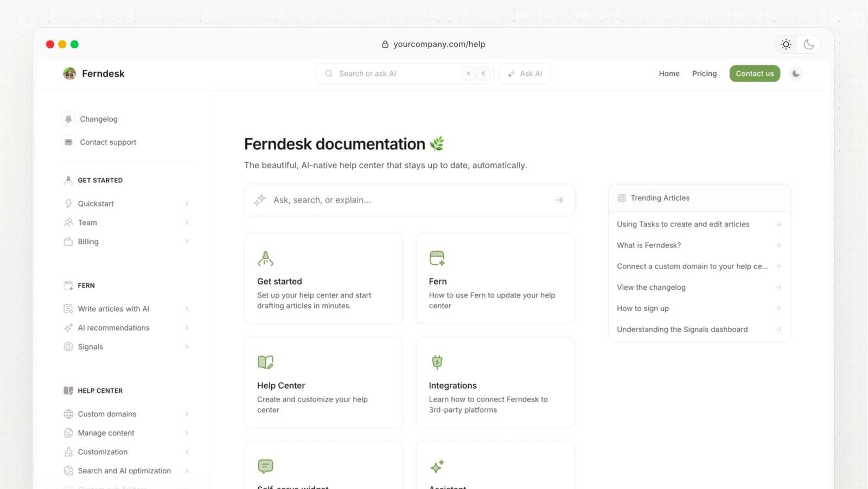
Task: Open the Integrations card
Action: [x=495, y=383]
